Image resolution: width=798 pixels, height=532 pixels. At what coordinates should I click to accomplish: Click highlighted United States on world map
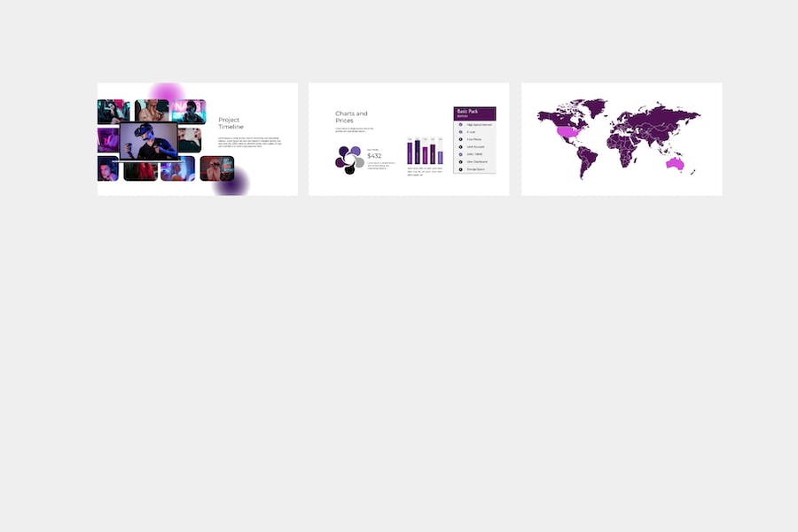point(569,134)
